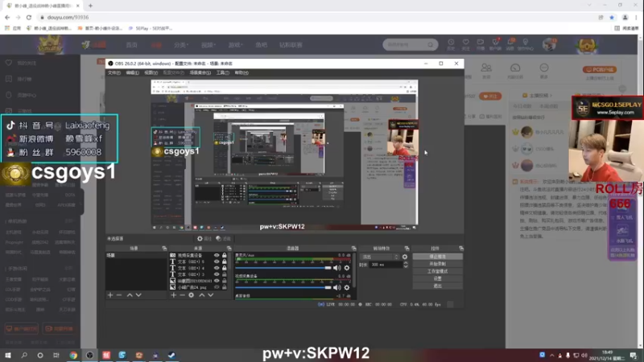Open 视图(V) menu in OBS
The image size is (644, 362).
pyautogui.click(x=151, y=72)
